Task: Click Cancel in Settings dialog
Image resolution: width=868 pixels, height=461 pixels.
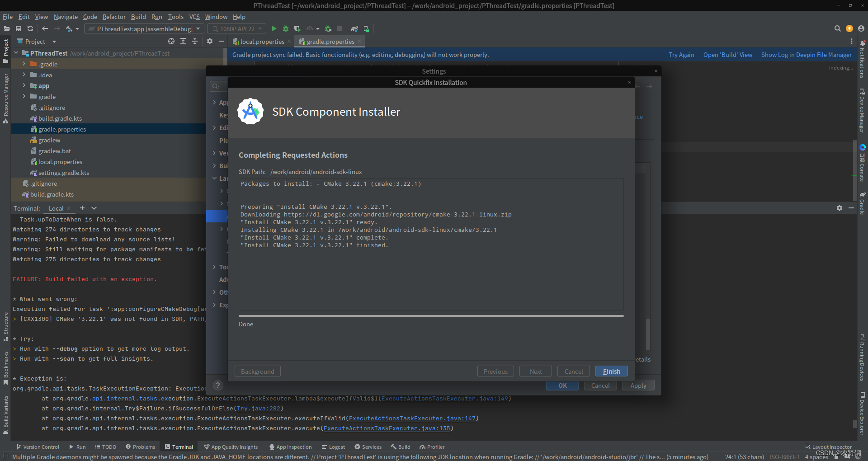Action: pyautogui.click(x=600, y=386)
